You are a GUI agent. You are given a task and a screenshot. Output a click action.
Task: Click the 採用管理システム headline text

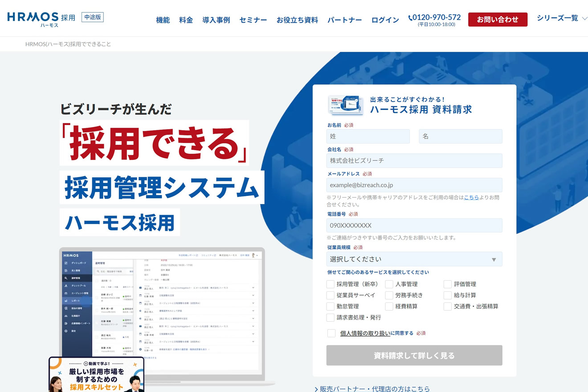(x=162, y=188)
